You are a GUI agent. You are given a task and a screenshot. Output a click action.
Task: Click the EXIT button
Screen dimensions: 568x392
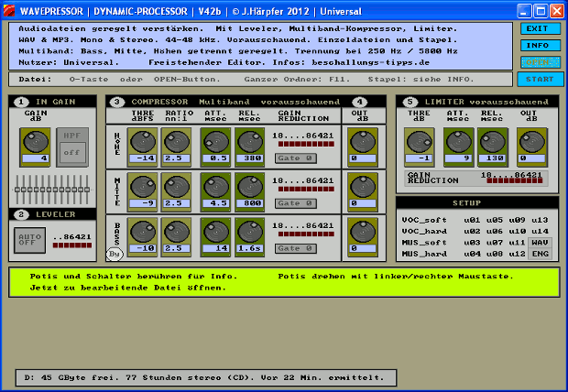tap(541, 28)
